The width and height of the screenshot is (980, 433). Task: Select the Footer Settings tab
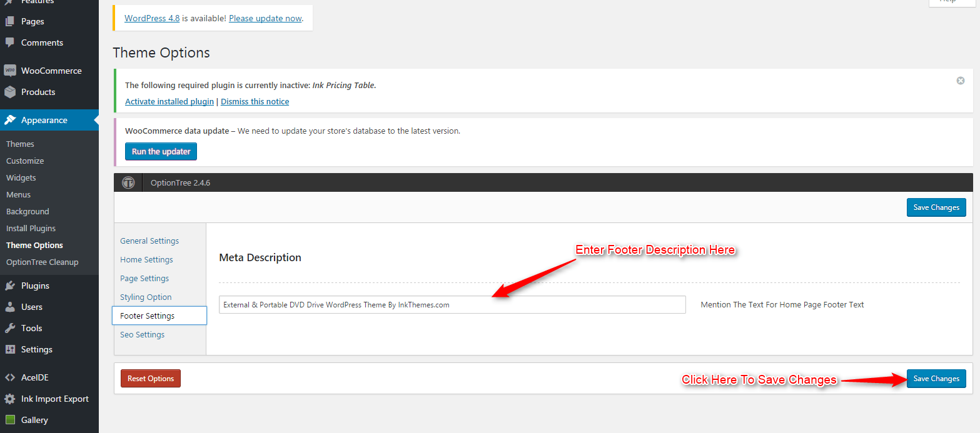159,316
